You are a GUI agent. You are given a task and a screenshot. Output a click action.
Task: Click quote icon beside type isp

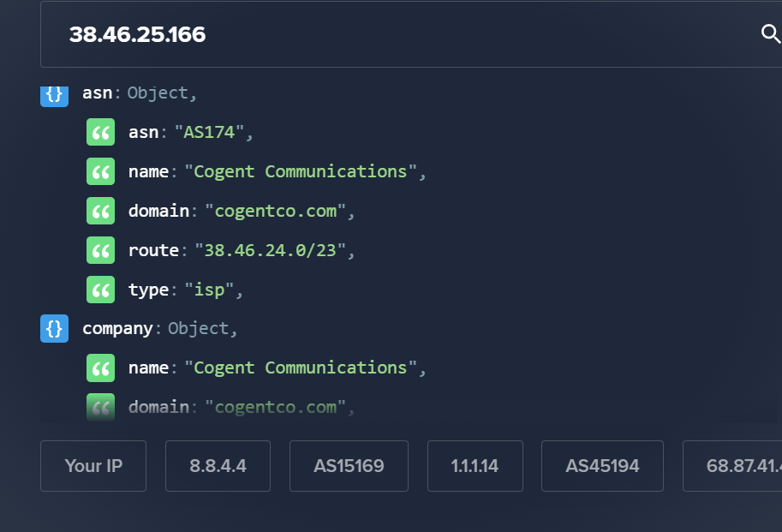tap(101, 290)
